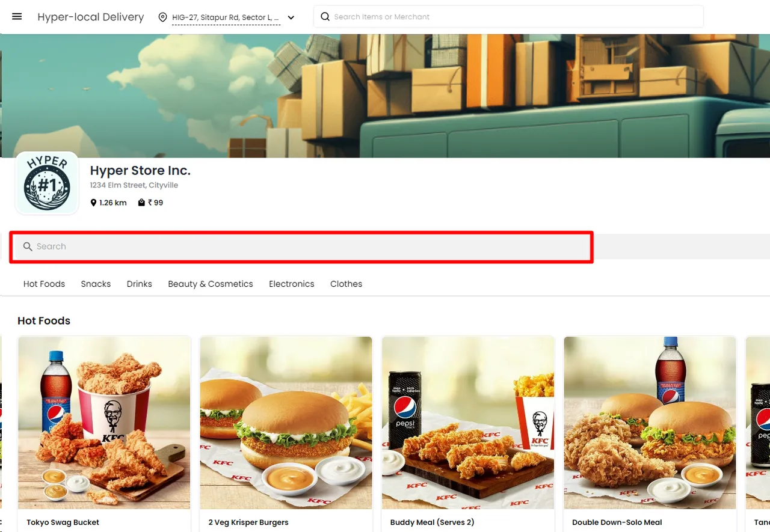Select the Clothes category tab
770x532 pixels.
pyautogui.click(x=346, y=284)
